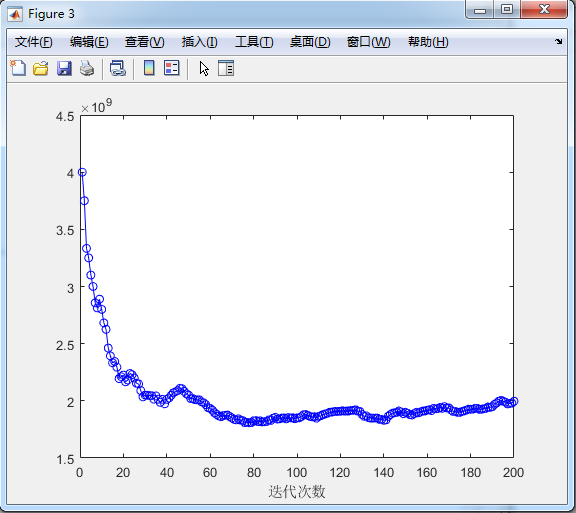Toggle the Edit Plot arrow tool

click(x=204, y=68)
